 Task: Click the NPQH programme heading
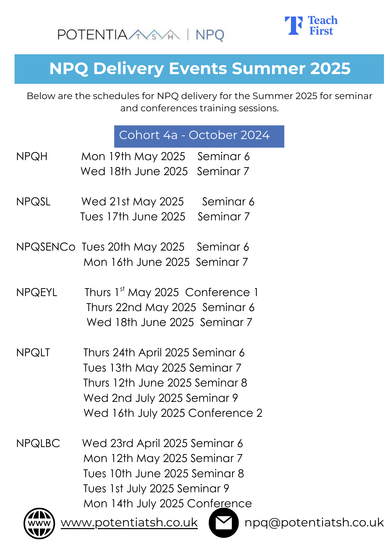[x=32, y=157]
